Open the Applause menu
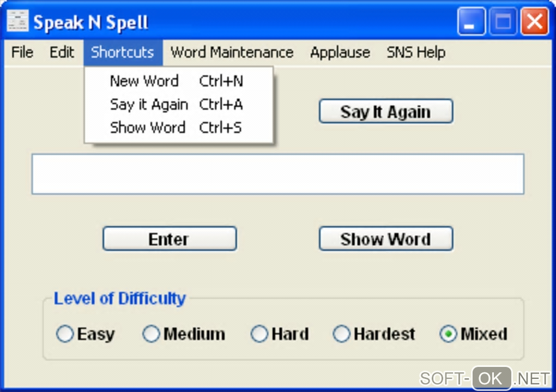 [340, 52]
